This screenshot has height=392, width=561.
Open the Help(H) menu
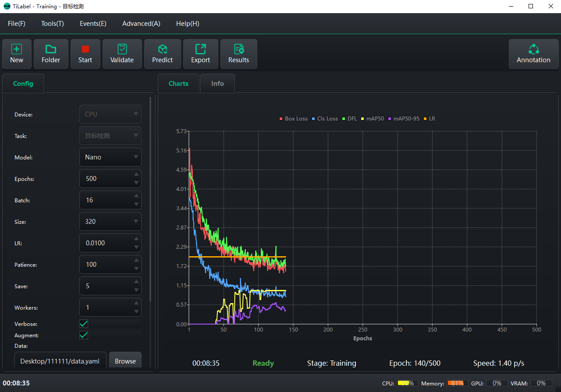[188, 23]
